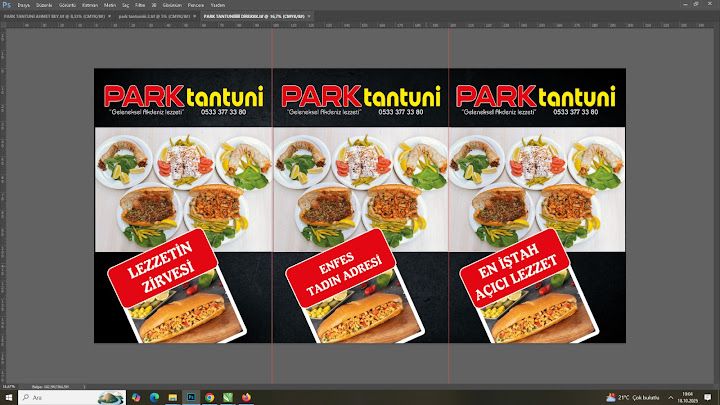
Task: Click the Belge size info in status bar
Action: [x=51, y=387]
